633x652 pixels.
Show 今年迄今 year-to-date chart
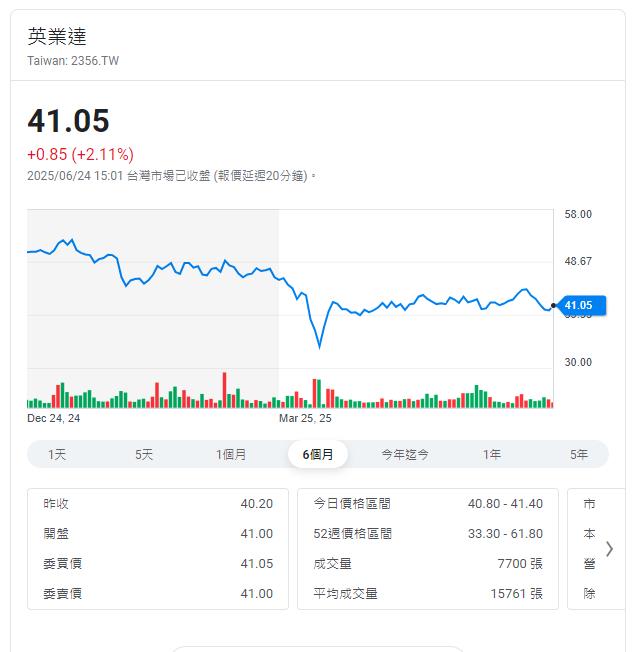point(405,454)
